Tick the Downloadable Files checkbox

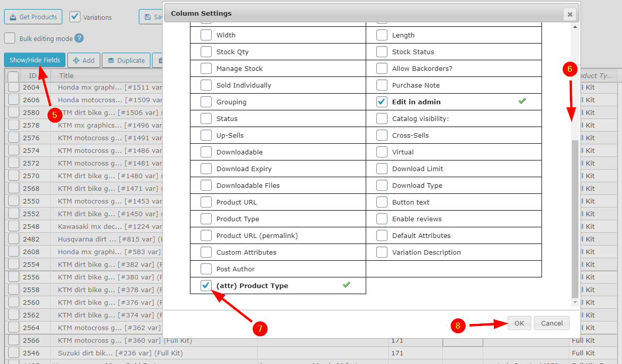206,185
